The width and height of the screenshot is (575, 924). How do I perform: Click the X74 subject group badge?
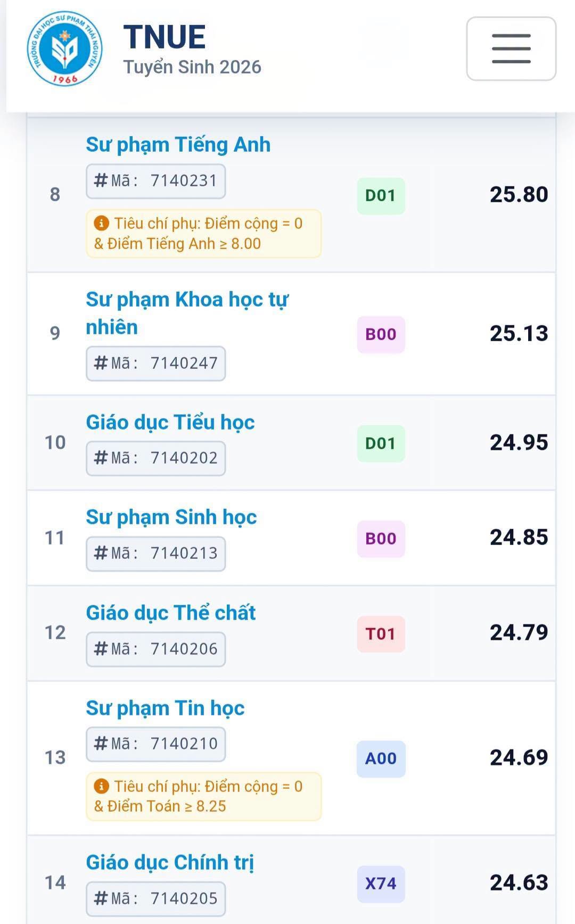(x=381, y=884)
